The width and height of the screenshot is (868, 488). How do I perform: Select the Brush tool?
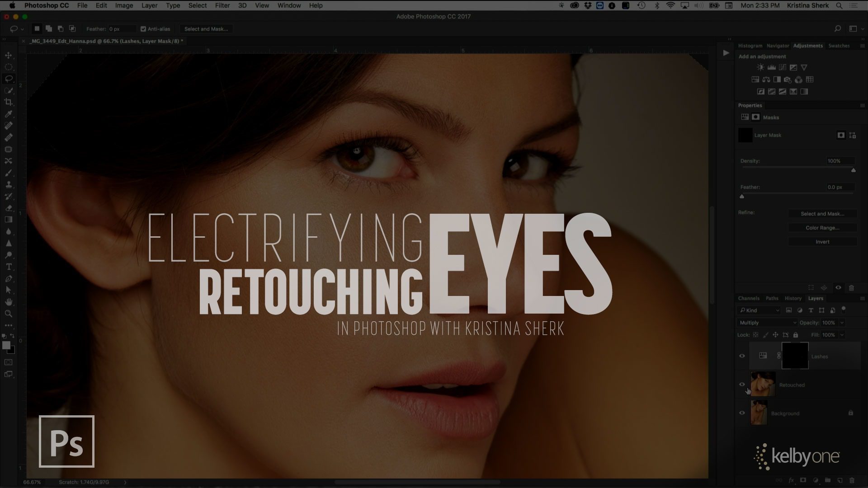[9, 173]
